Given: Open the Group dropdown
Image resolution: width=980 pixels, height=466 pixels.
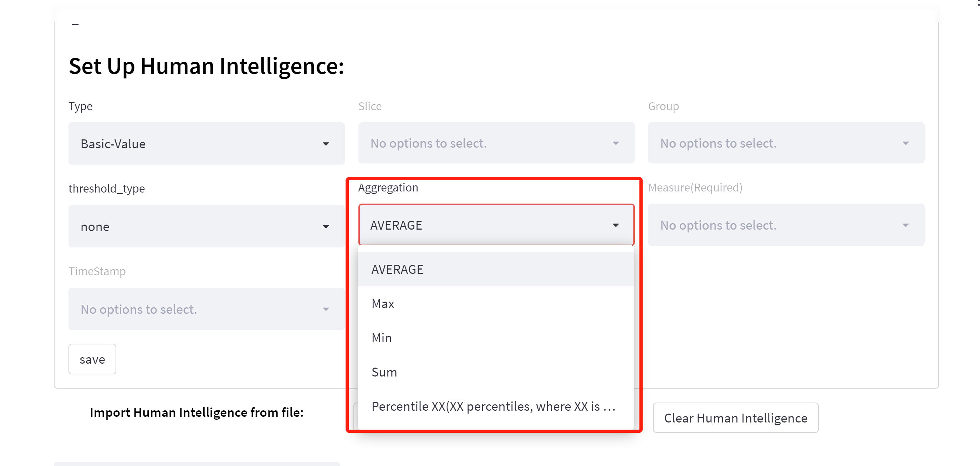Looking at the screenshot, I should pyautogui.click(x=786, y=143).
